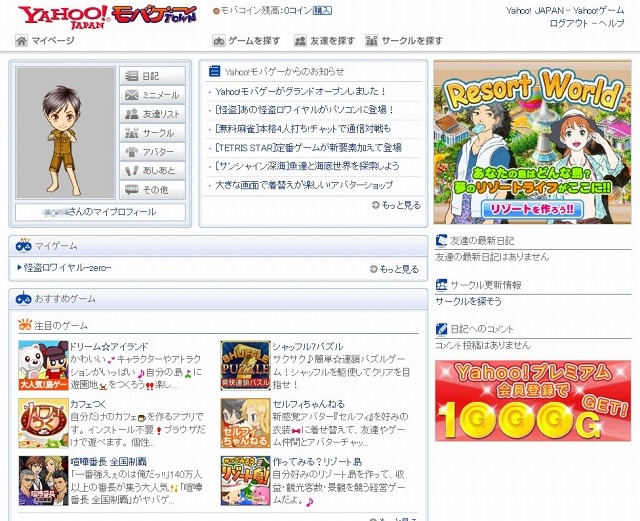Click the お知らせ panel header icon
The height and width of the screenshot is (521, 640).
(x=214, y=71)
